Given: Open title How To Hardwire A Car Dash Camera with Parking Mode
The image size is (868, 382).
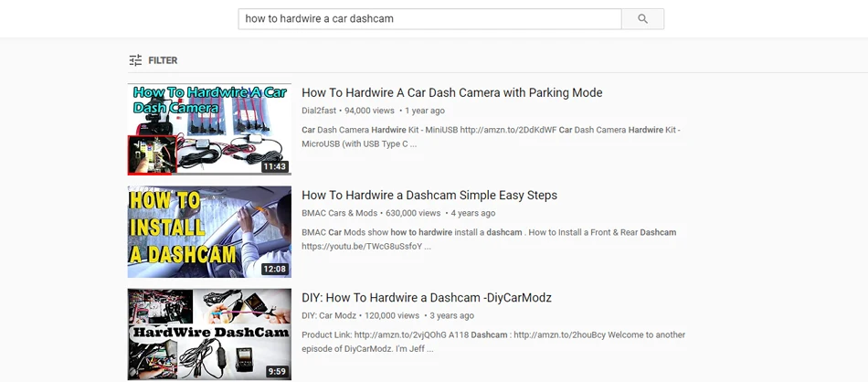Looking at the screenshot, I should click(451, 93).
